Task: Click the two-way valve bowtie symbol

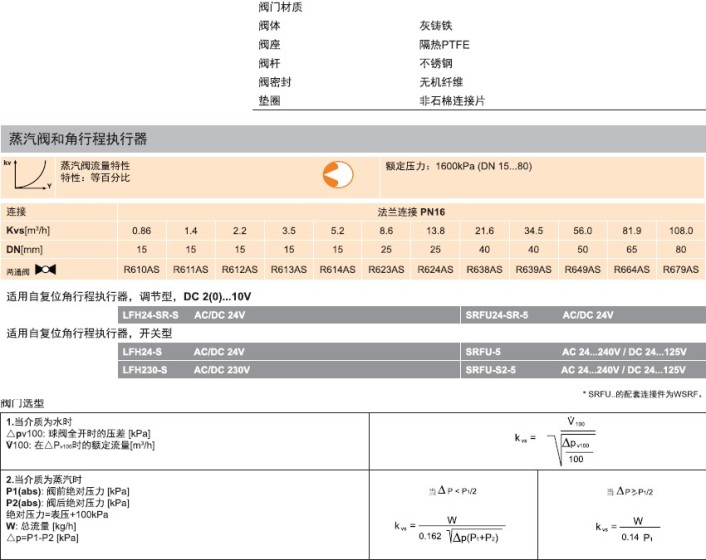Action: coord(46,270)
